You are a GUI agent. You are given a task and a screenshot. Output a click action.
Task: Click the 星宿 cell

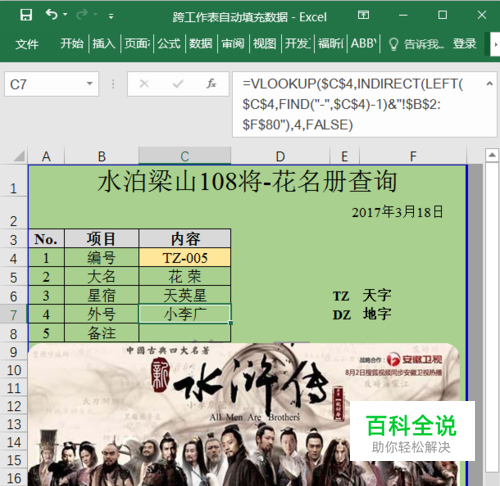click(x=101, y=295)
